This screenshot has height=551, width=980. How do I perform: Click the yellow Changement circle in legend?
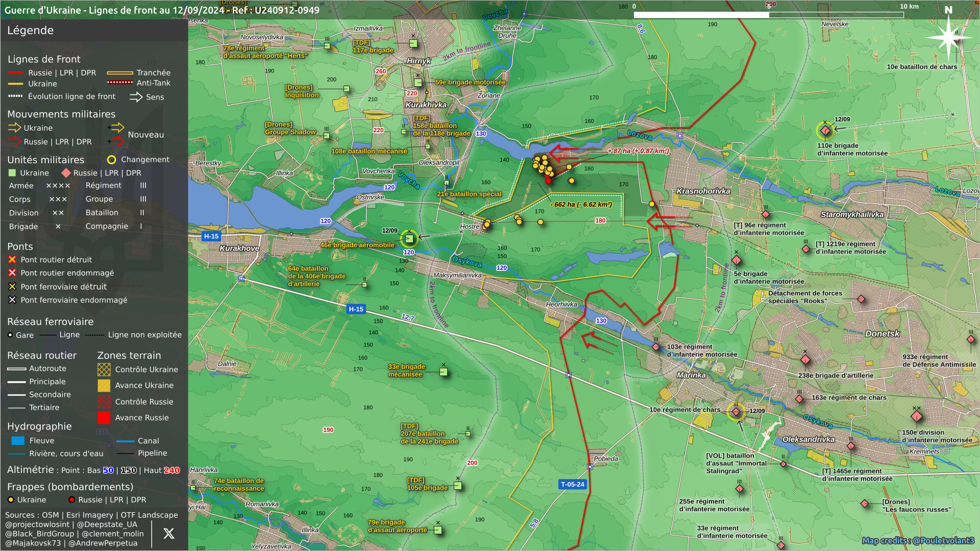(x=111, y=160)
